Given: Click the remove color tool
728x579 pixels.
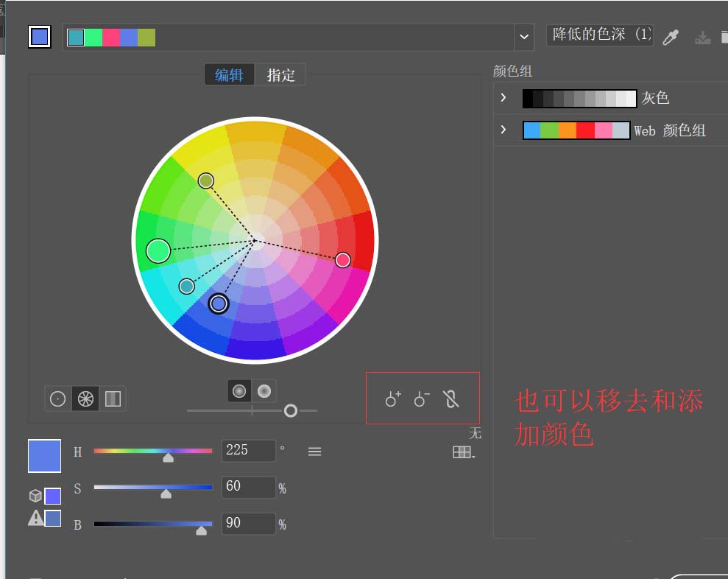Looking at the screenshot, I should 422,399.
